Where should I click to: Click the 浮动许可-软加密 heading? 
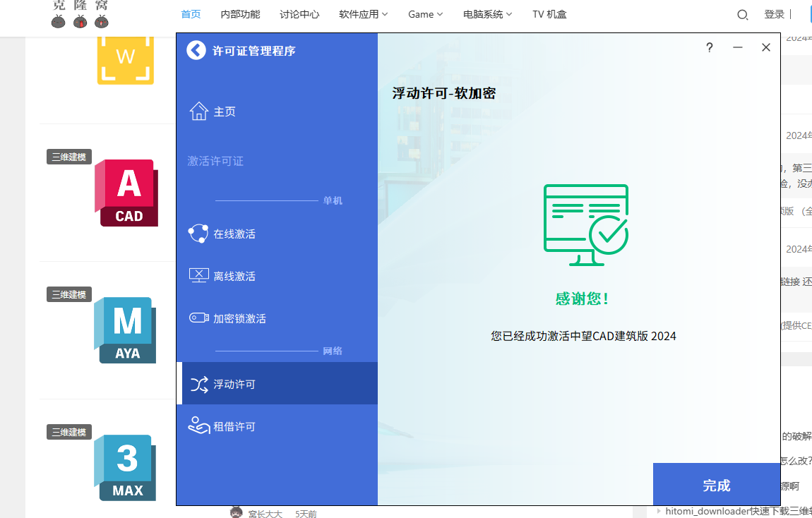(x=444, y=93)
